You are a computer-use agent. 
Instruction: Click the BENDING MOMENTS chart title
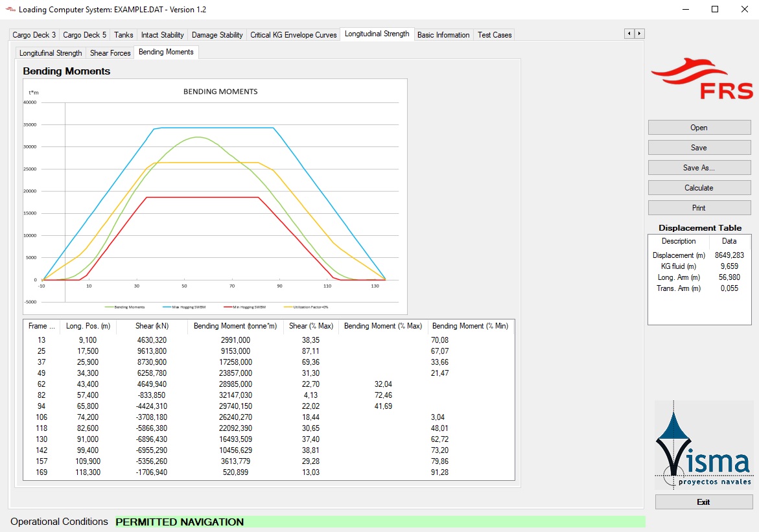[220, 91]
